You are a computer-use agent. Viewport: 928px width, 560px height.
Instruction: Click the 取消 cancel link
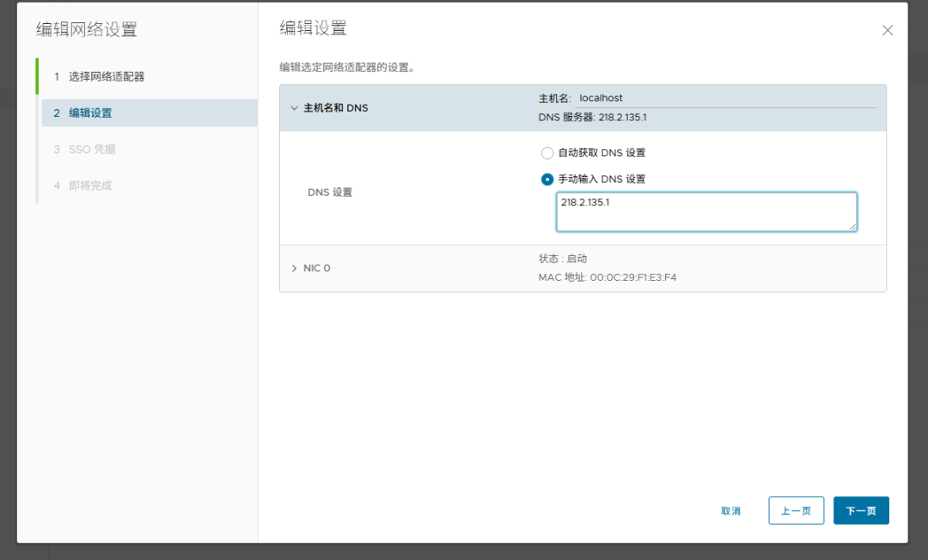coord(731,511)
